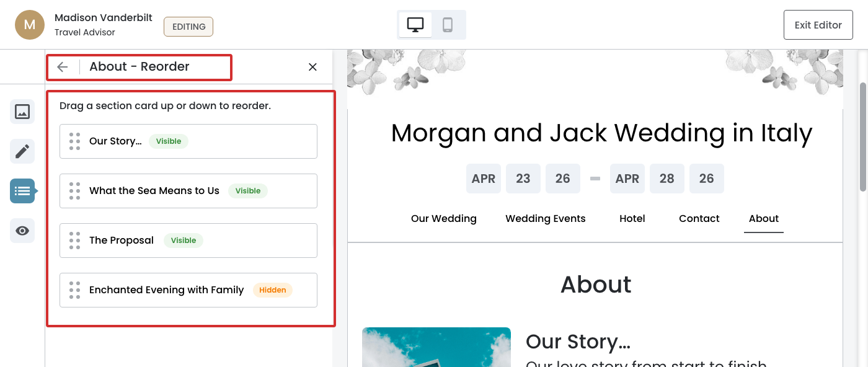Viewport: 868px width, 367px height.
Task: Click the Hidden badge on Enchanted Evening
Action: click(272, 290)
